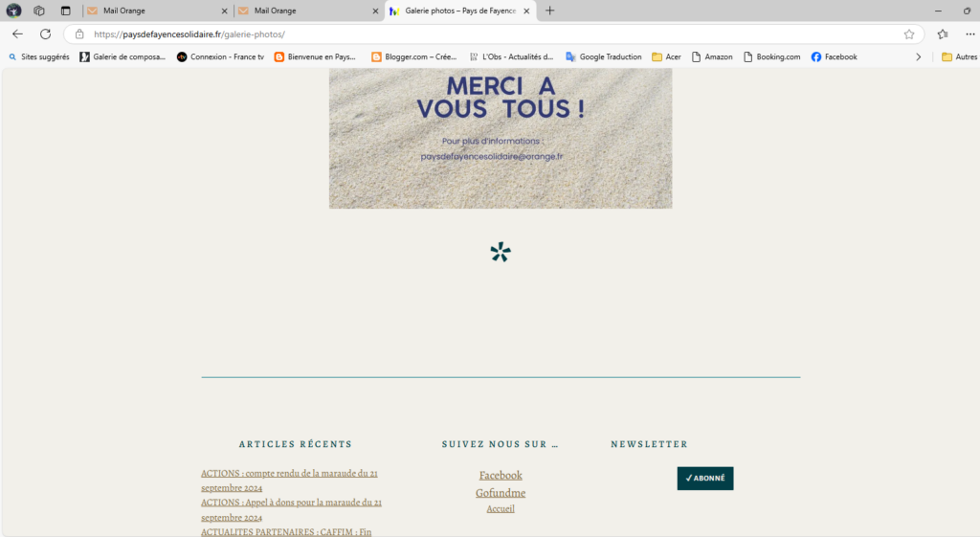Expand the hidden bookmarks overflow chevron
The image size is (980, 537).
tap(918, 56)
